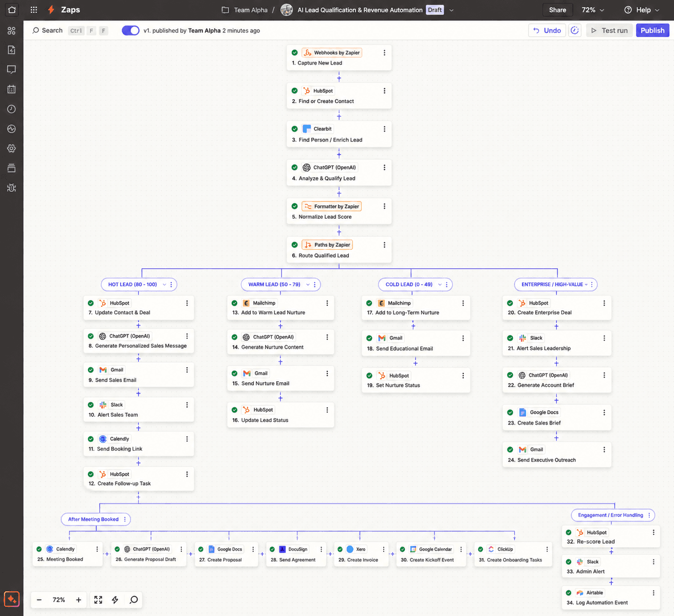The height and width of the screenshot is (616, 674).
Task: Open the 72% zoom dropdown in top bar
Action: tap(593, 10)
